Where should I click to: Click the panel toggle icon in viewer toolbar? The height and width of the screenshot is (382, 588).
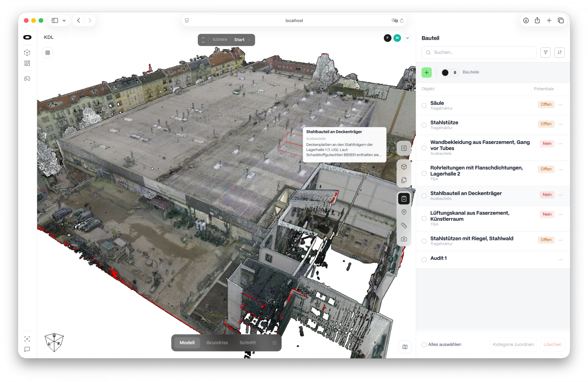[404, 148]
